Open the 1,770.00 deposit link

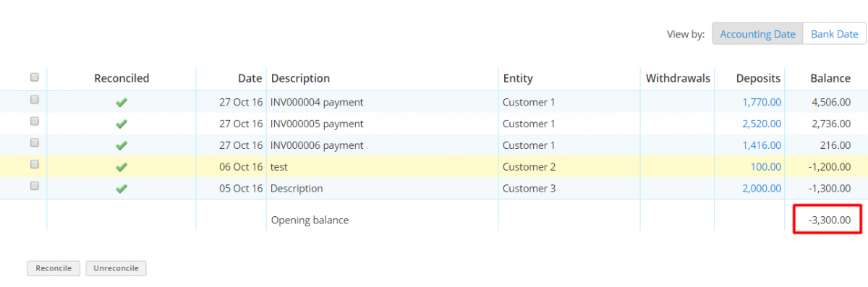click(762, 102)
